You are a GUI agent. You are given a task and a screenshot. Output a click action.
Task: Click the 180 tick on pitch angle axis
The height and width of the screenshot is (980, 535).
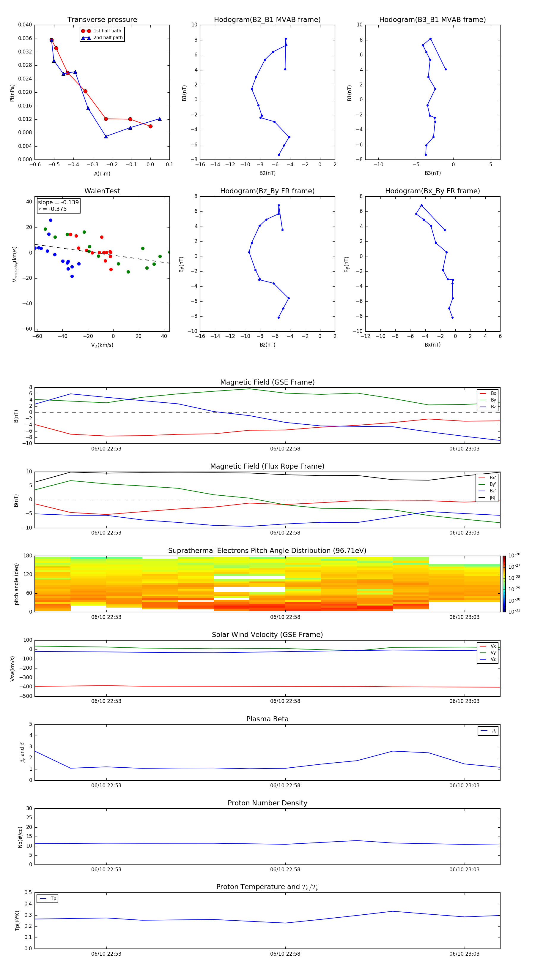pyautogui.click(x=28, y=556)
